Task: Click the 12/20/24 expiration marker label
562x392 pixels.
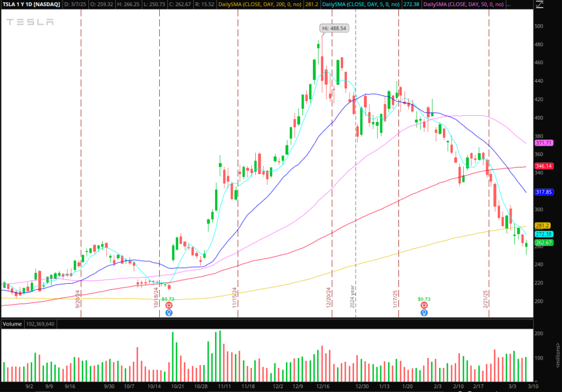Action: pos(328,298)
